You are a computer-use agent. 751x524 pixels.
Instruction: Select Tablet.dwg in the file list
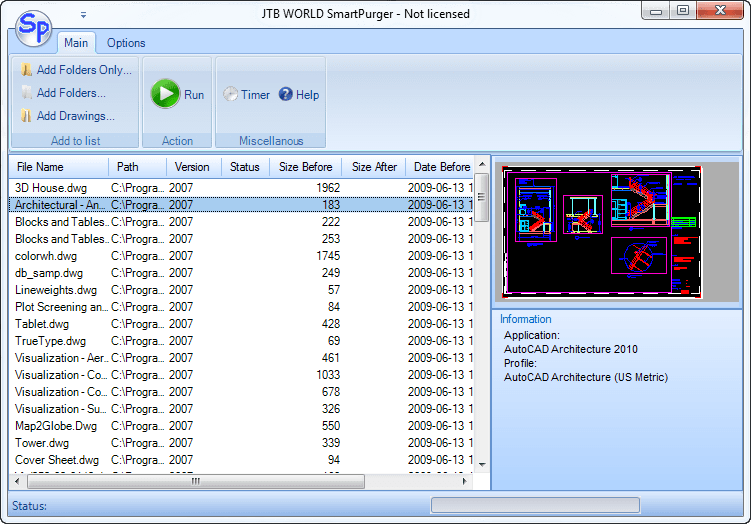241,324
